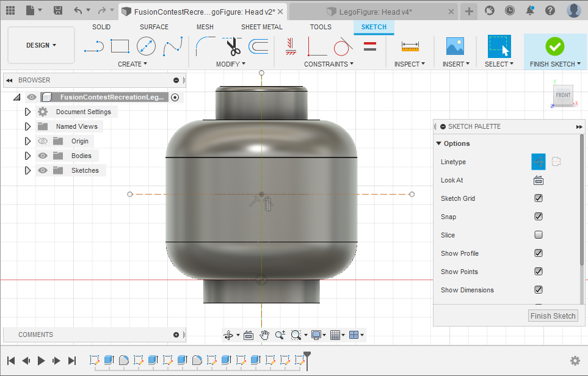Viewport: 588px width, 376px height.
Task: Uncheck the Show Dimensions checkbox
Action: [539, 290]
